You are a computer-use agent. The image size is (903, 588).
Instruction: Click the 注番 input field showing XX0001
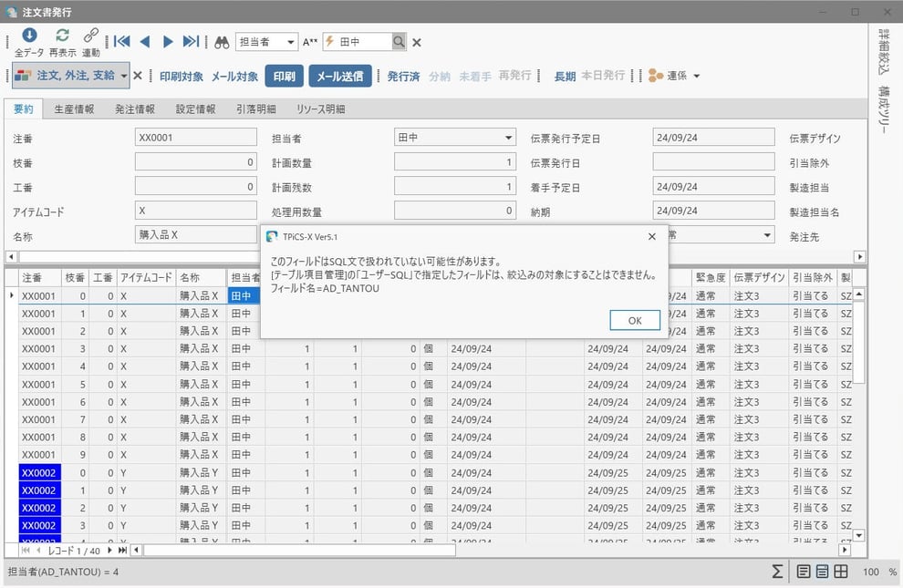tap(195, 138)
